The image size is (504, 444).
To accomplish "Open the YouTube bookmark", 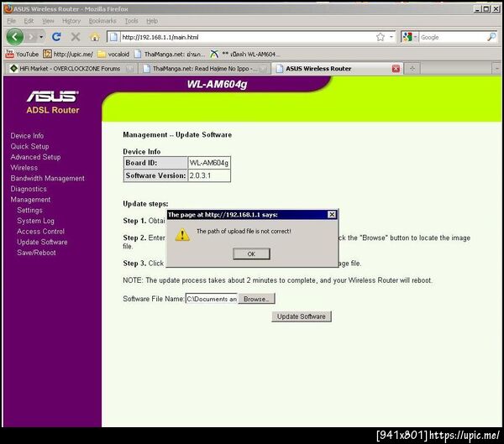I will coord(22,54).
